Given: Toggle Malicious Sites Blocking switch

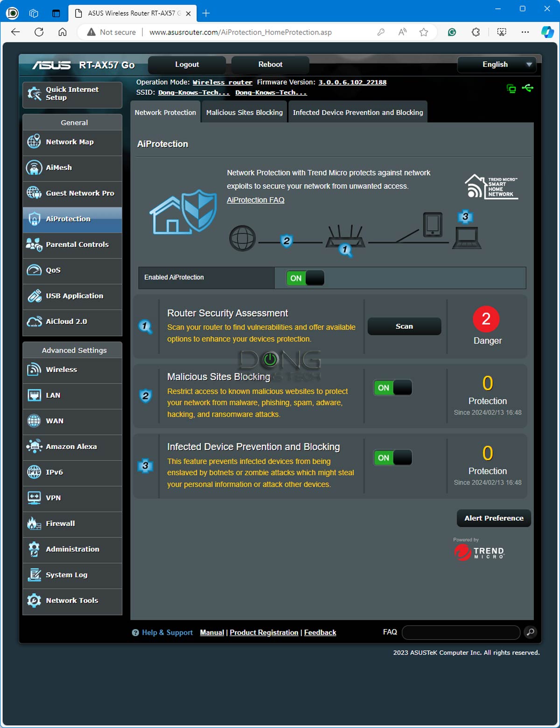Looking at the screenshot, I should point(393,388).
